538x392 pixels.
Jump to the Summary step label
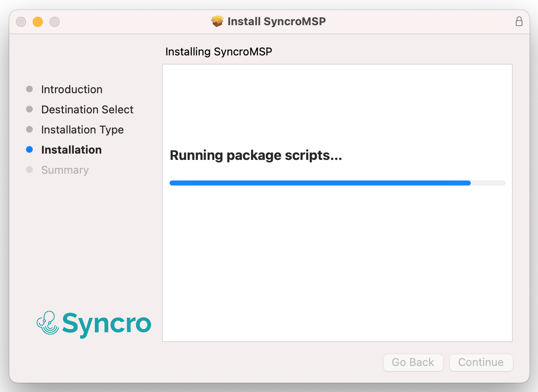point(65,170)
